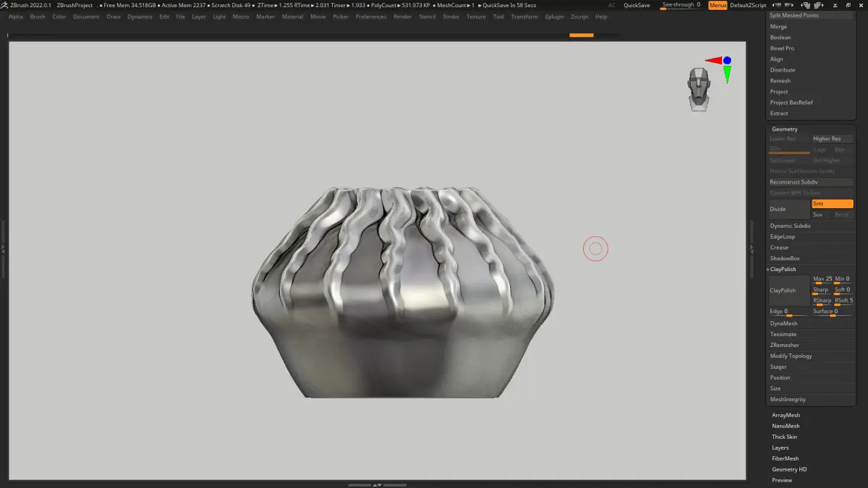868x488 pixels.
Task: Toggle the Menus button
Action: 718,5
